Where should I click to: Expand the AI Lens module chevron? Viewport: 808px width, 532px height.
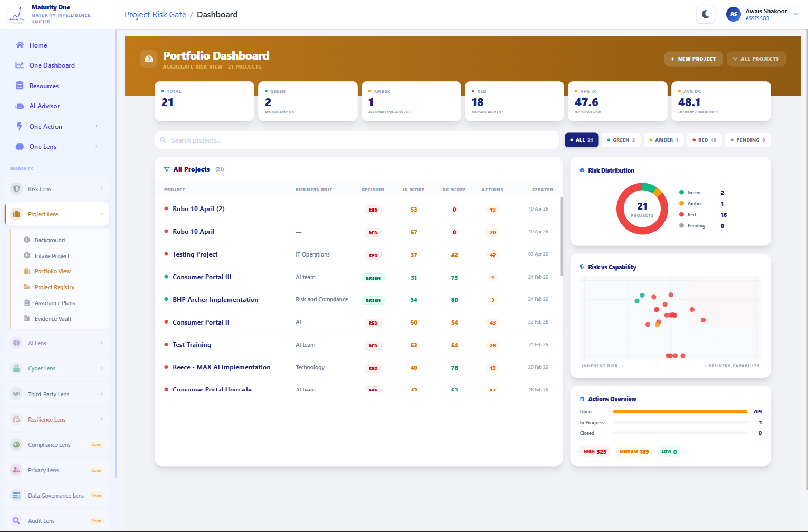pos(101,343)
